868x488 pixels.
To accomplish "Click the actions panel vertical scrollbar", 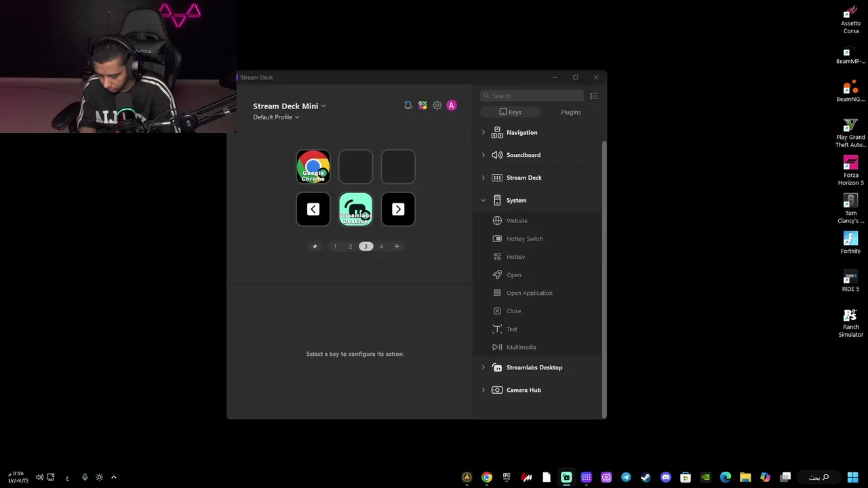I will (x=604, y=279).
